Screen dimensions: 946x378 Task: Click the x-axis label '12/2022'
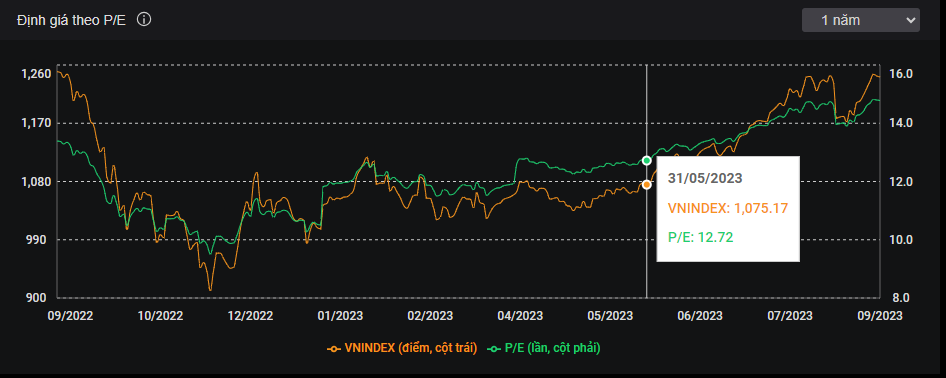[250, 316]
